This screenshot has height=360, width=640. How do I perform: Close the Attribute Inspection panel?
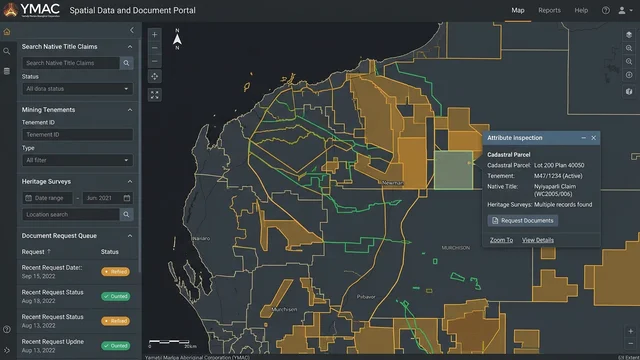pyautogui.click(x=593, y=138)
